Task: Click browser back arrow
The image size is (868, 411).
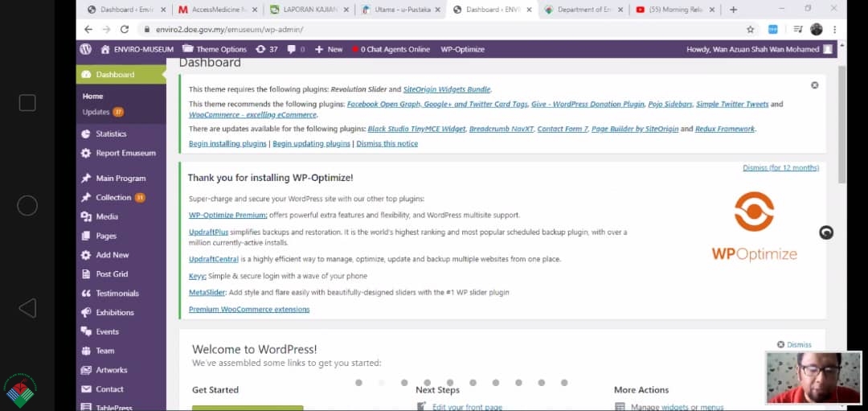Action: [x=88, y=29]
